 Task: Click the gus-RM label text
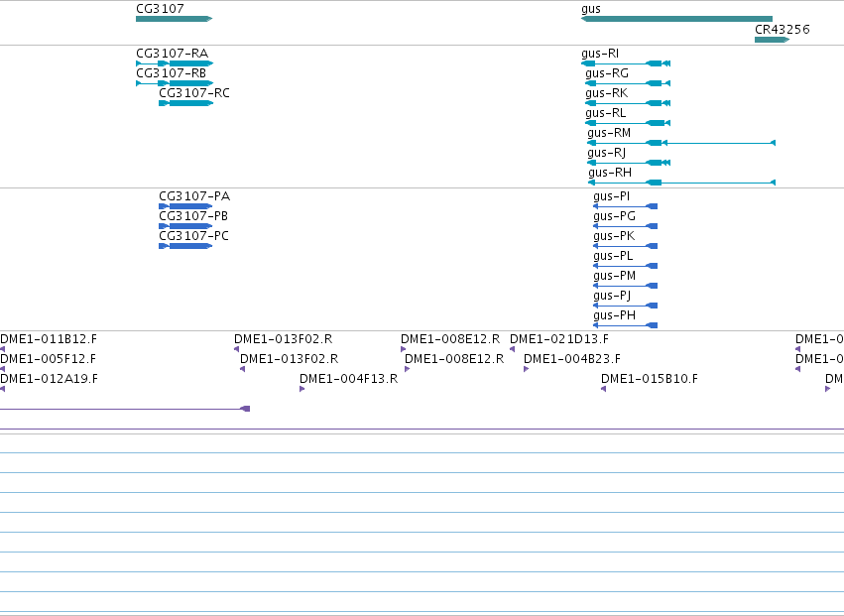pos(609,133)
